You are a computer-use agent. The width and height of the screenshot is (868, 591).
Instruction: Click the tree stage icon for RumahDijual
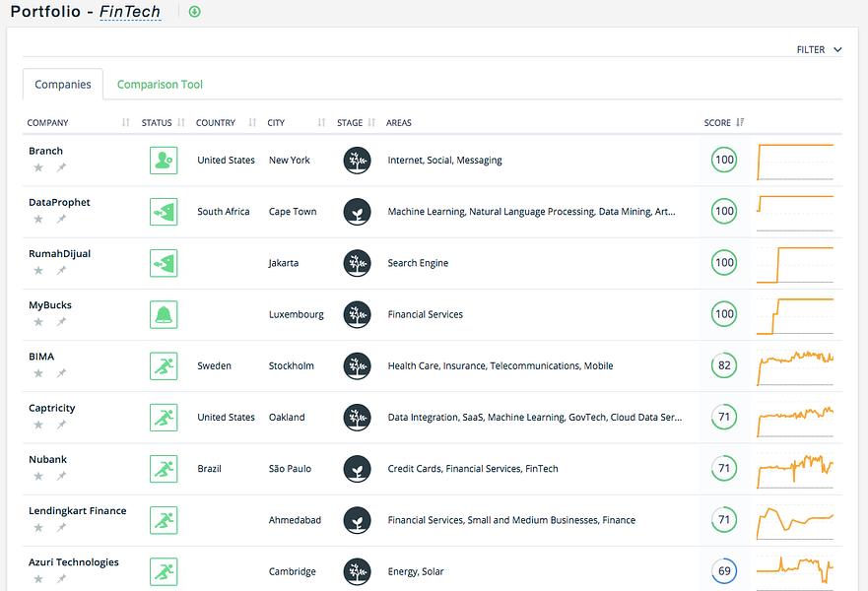click(357, 263)
